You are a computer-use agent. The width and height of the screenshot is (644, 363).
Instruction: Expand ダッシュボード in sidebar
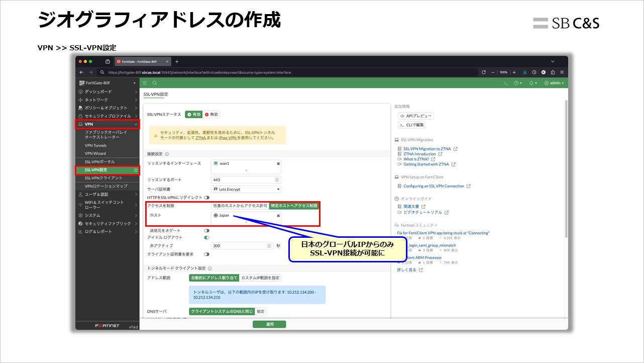pos(108,92)
